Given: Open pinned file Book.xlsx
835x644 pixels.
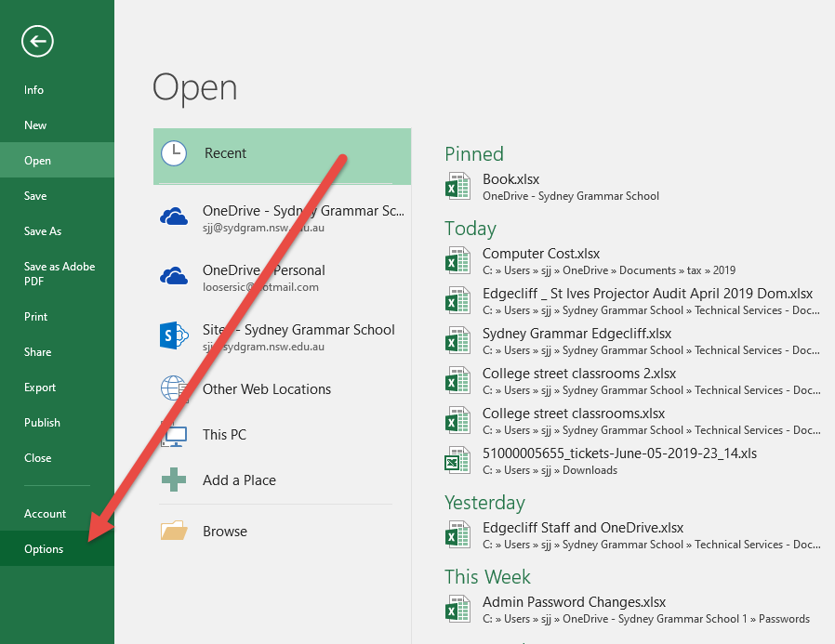Looking at the screenshot, I should (x=634, y=187).
